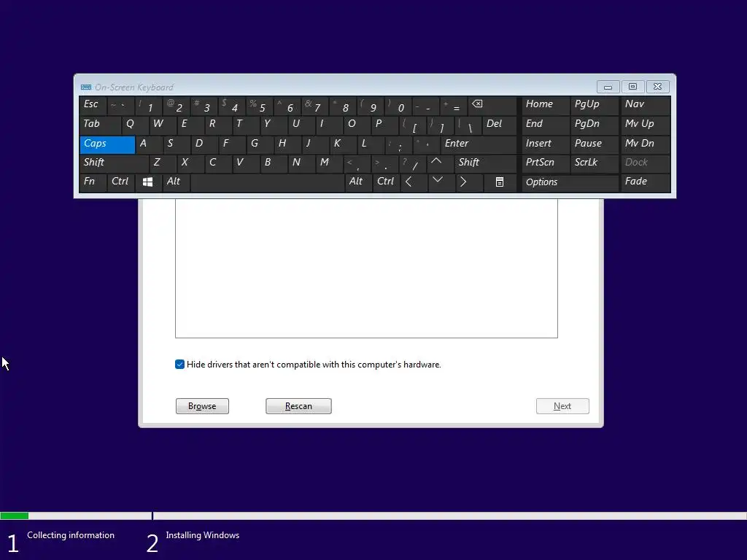The image size is (747, 560).
Task: Click the comma key
Action: (x=357, y=163)
